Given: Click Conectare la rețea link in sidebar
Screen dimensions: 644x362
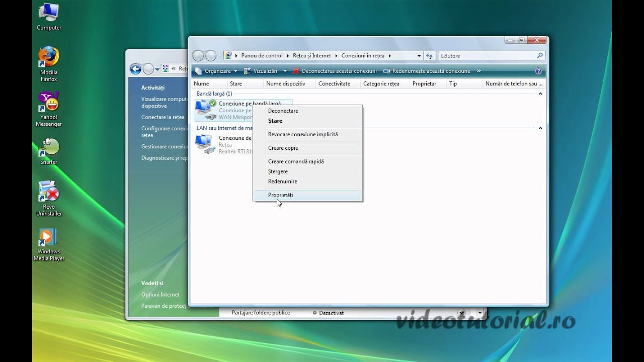Looking at the screenshot, I should (163, 117).
